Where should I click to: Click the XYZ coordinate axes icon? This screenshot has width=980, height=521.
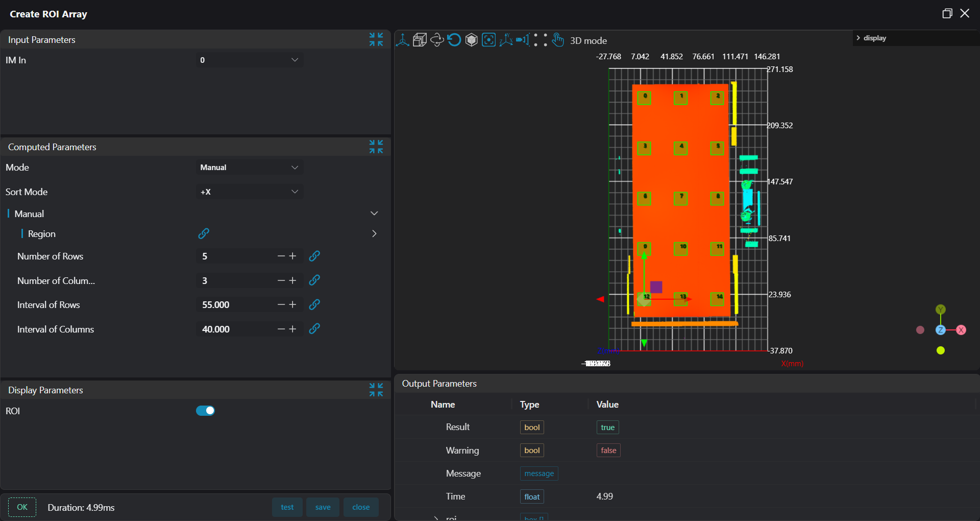506,40
